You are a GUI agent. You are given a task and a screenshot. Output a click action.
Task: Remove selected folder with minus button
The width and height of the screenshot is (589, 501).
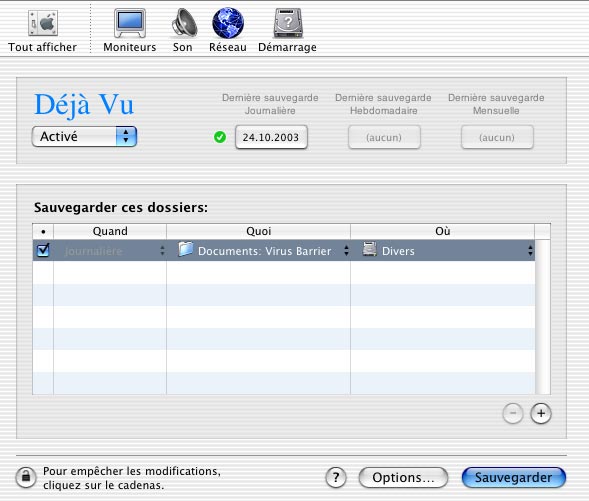(513, 413)
